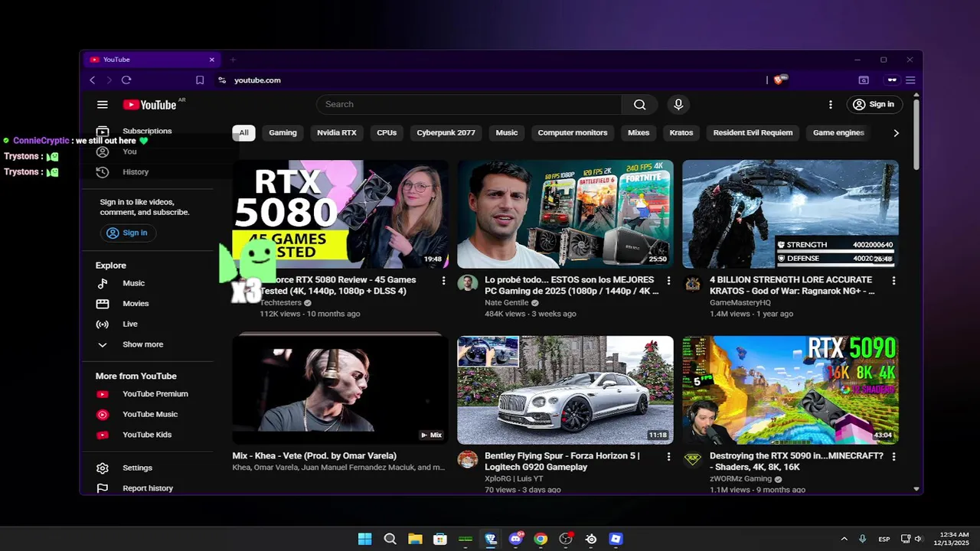Select the All filter chip
This screenshot has height=551, width=980.
click(243, 133)
